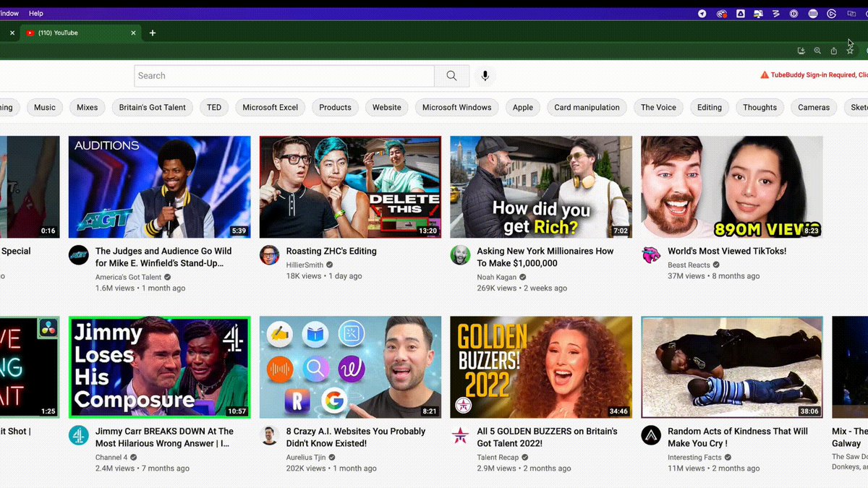Click into the YouTube search field
The image size is (868, 488).
click(284, 76)
